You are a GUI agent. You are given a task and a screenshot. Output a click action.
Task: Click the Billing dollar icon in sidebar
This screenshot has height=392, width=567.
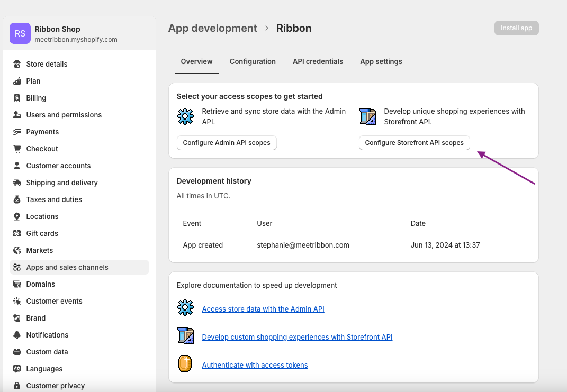click(x=17, y=98)
